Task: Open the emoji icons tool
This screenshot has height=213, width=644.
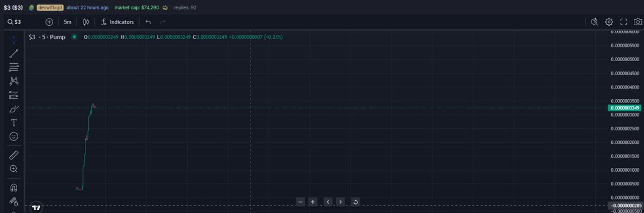Action: click(14, 136)
